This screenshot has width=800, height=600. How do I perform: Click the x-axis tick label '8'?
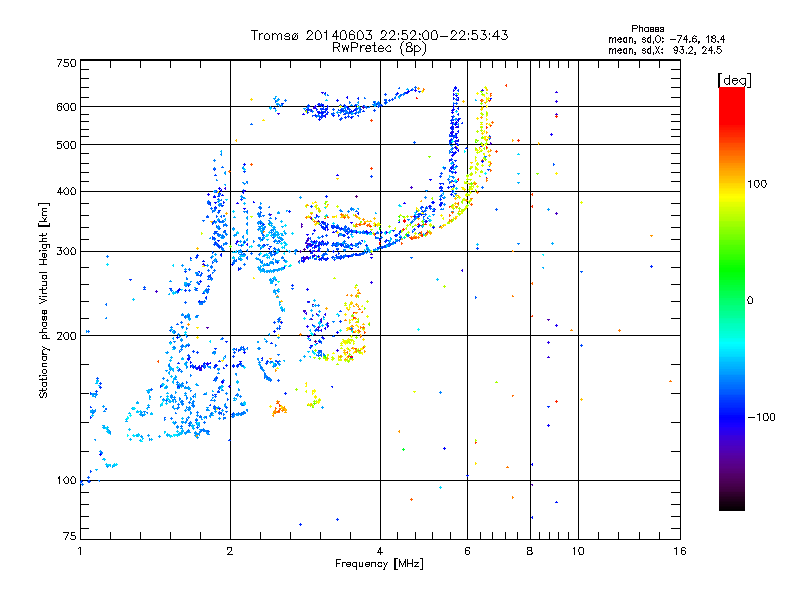pos(530,551)
